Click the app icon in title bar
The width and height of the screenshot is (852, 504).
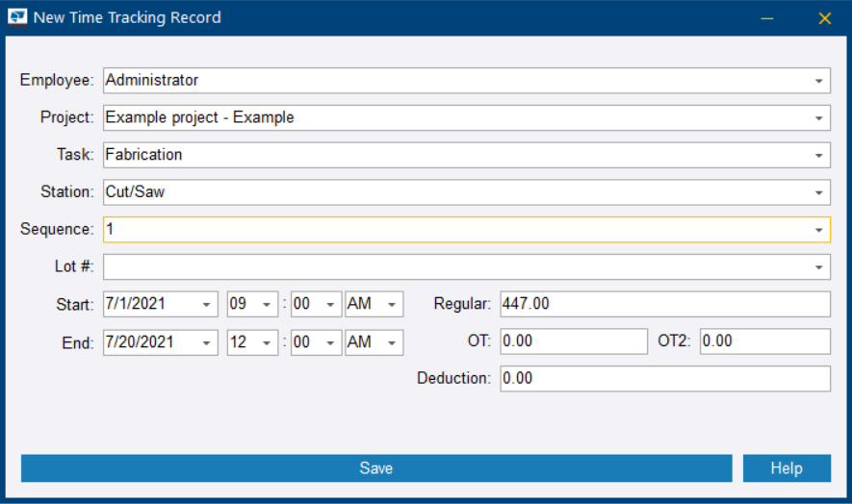pyautogui.click(x=17, y=17)
